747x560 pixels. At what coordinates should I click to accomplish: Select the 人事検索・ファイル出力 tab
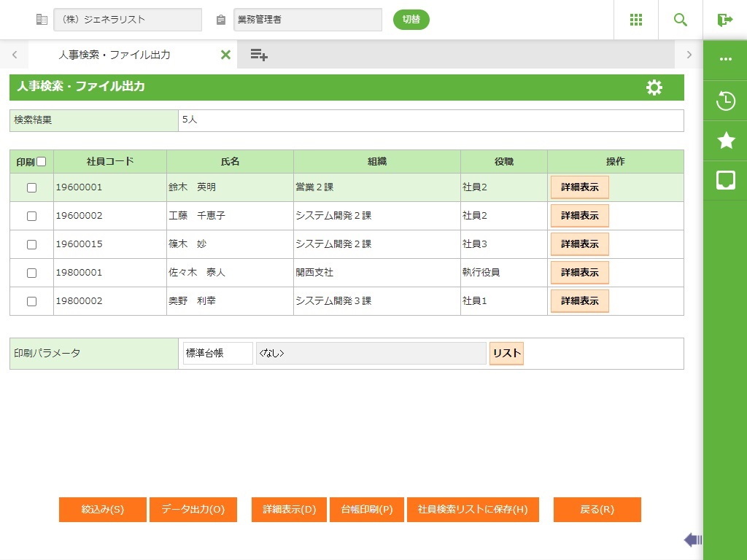[x=115, y=55]
